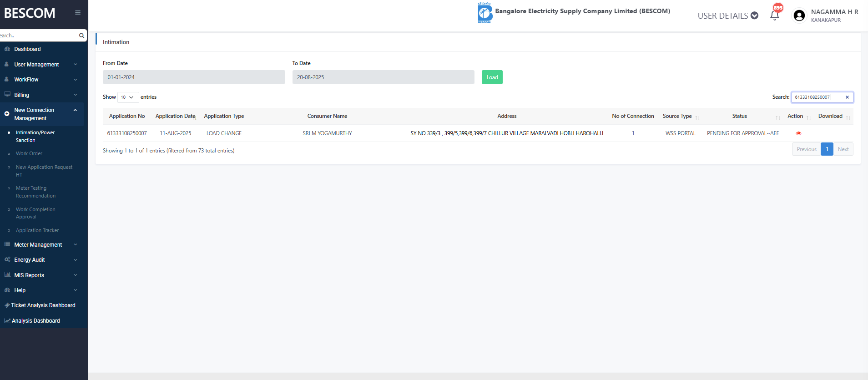Expand the User Management menu

coord(41,65)
